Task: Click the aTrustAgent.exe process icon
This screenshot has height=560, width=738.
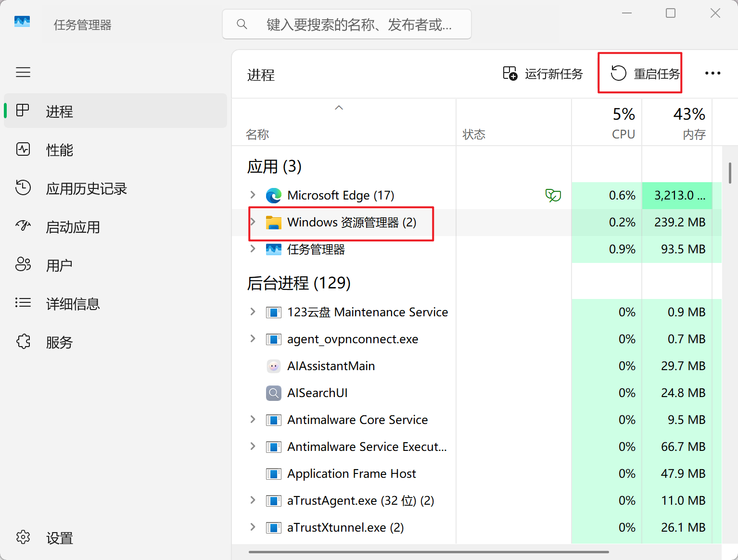Action: (x=274, y=501)
